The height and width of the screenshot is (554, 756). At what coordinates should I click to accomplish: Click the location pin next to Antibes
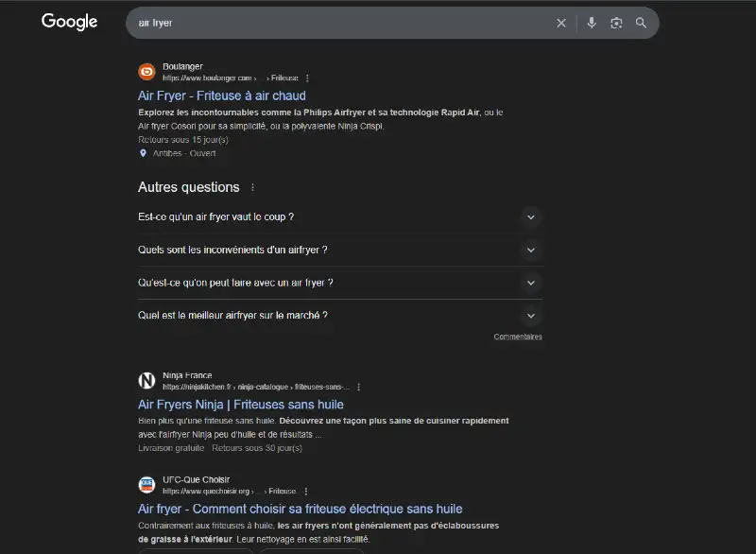[144, 152]
